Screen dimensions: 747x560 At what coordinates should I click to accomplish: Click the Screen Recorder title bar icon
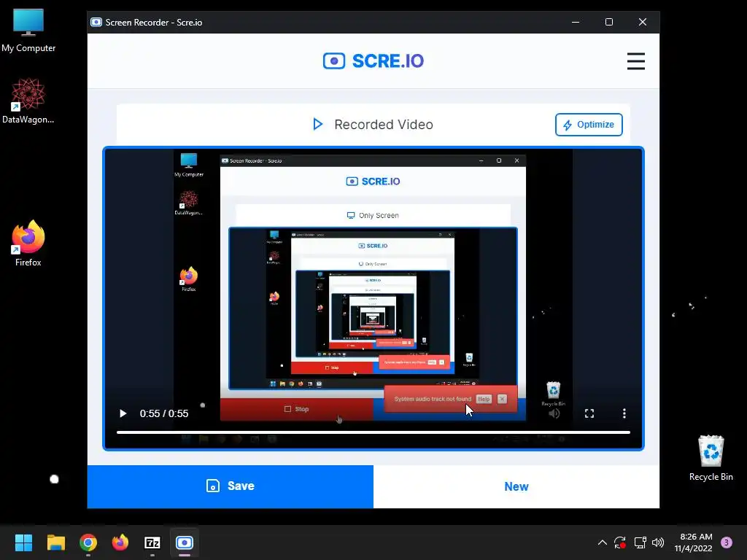point(96,23)
